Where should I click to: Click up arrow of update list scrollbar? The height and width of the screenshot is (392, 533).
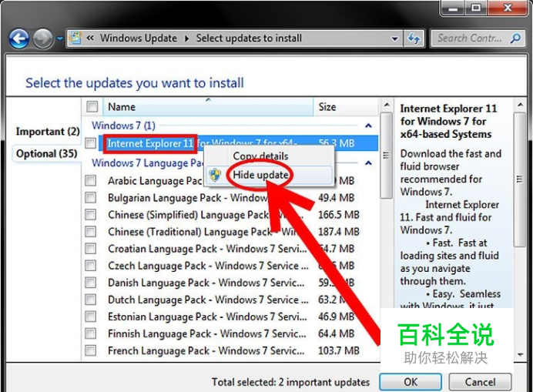coord(387,105)
